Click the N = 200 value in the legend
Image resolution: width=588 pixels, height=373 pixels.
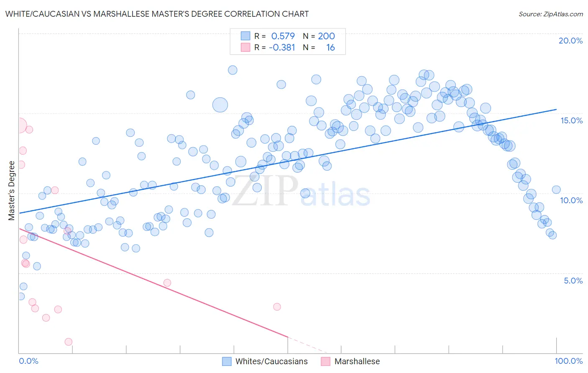pyautogui.click(x=319, y=36)
